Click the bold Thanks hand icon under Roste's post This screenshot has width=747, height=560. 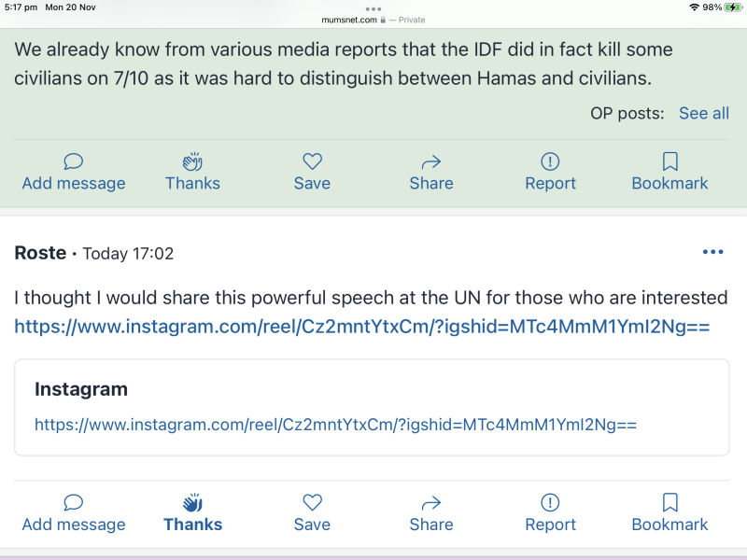[x=192, y=503]
